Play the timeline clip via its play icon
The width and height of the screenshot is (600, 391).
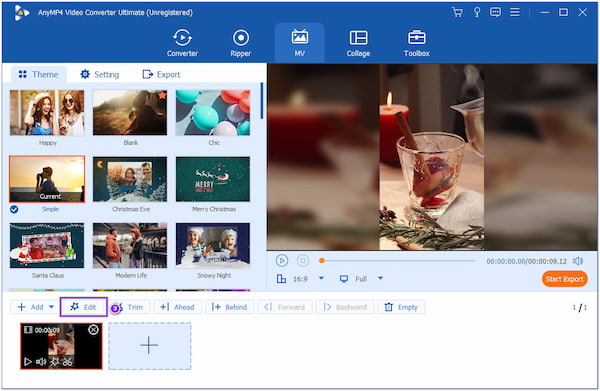tap(28, 362)
